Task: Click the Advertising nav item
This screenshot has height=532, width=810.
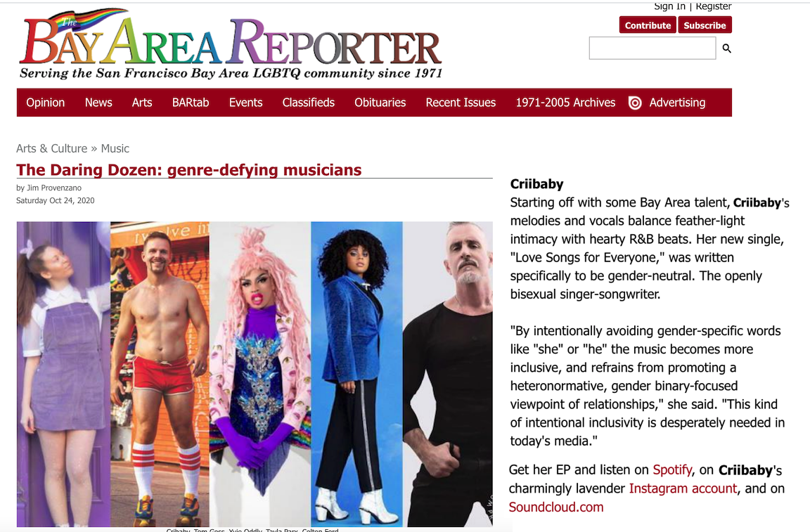Action: click(x=677, y=103)
